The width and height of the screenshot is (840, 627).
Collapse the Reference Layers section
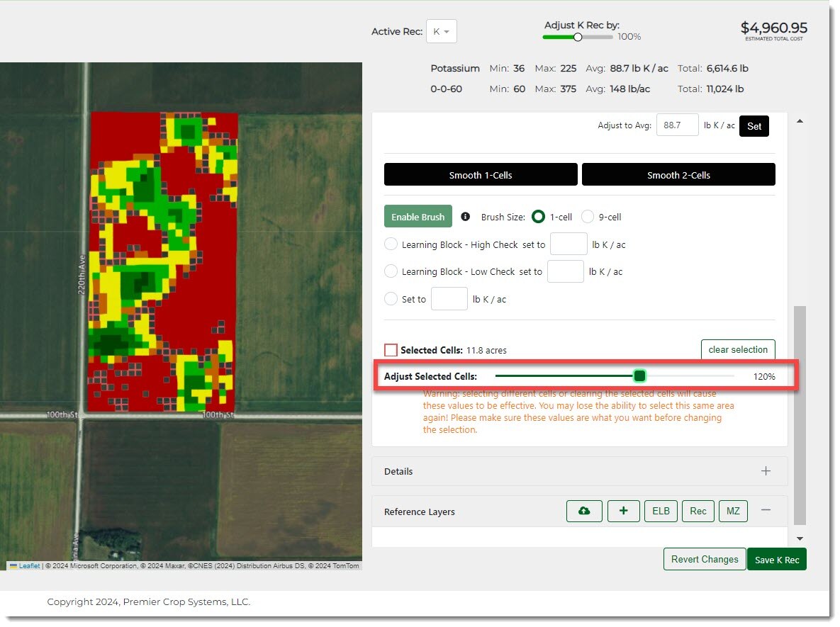click(766, 510)
